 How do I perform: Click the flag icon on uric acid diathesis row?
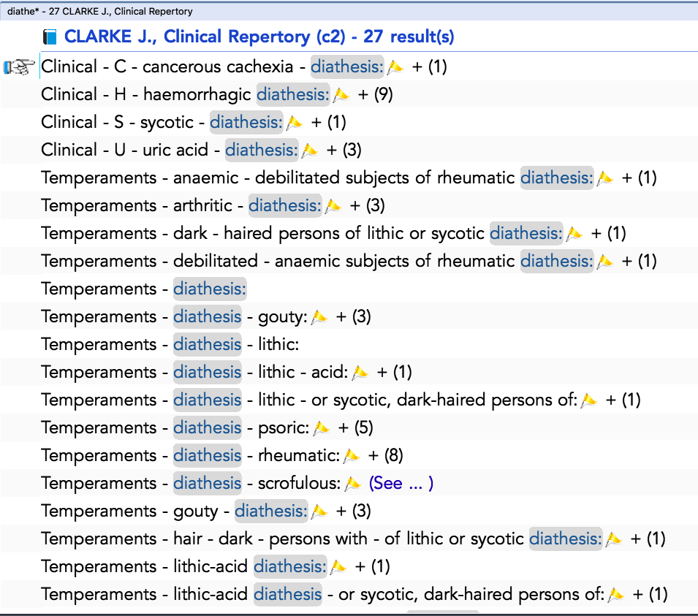point(309,151)
